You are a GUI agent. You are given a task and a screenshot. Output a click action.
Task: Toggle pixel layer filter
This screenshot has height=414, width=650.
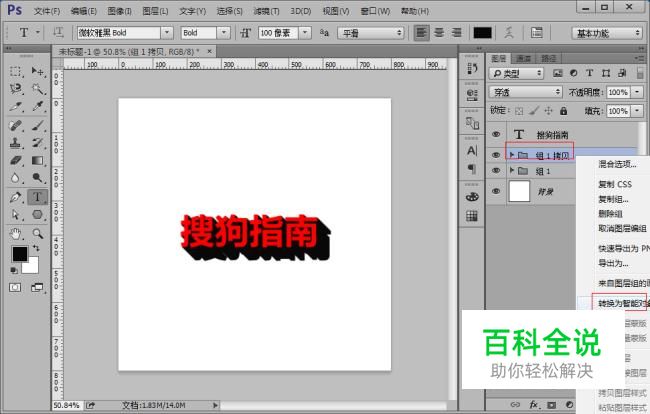click(x=558, y=73)
